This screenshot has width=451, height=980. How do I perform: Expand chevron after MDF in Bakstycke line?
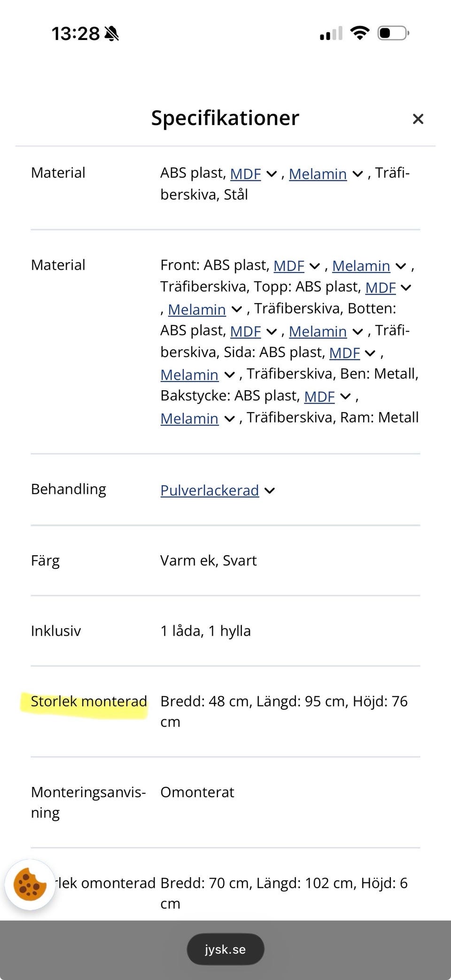[x=345, y=397]
